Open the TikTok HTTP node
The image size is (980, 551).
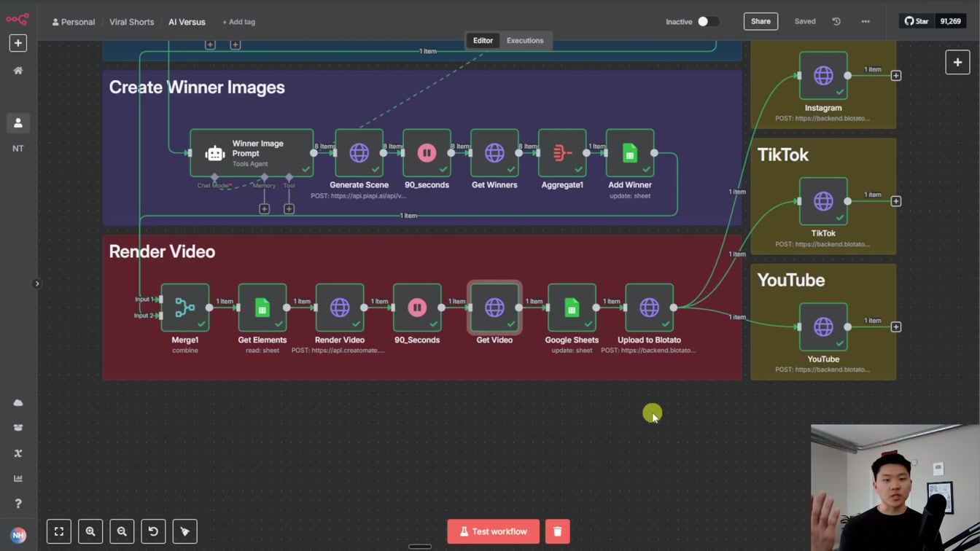tap(823, 201)
